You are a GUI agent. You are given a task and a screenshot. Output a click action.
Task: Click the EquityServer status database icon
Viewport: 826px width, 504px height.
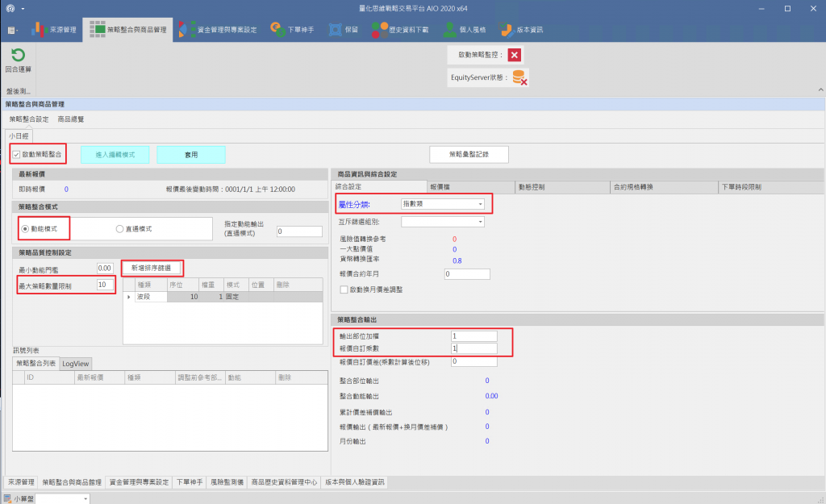point(519,77)
